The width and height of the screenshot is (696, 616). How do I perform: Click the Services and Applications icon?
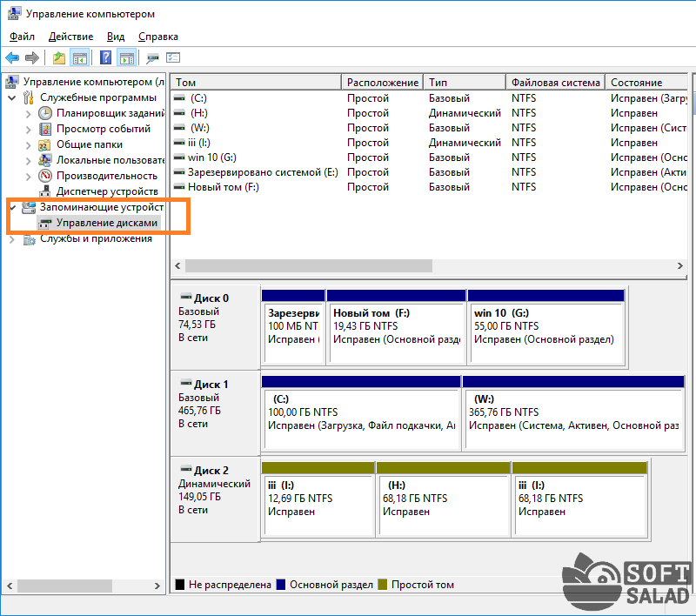29,239
